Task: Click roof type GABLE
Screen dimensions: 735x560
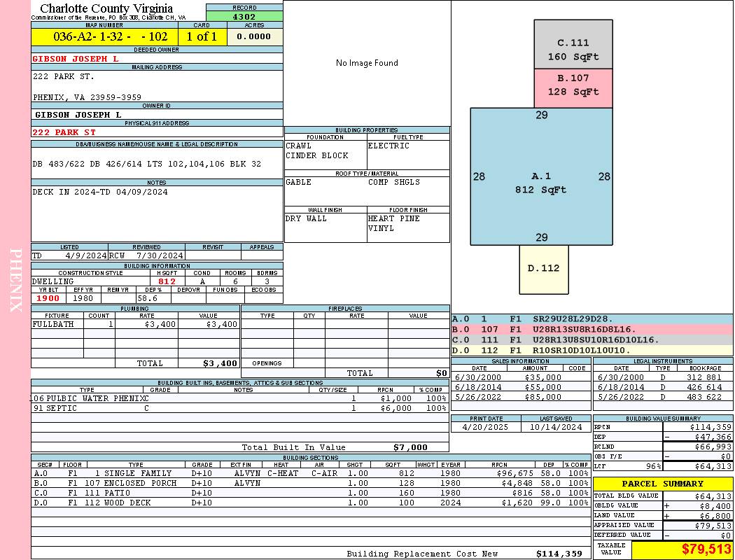Action: pos(299,182)
